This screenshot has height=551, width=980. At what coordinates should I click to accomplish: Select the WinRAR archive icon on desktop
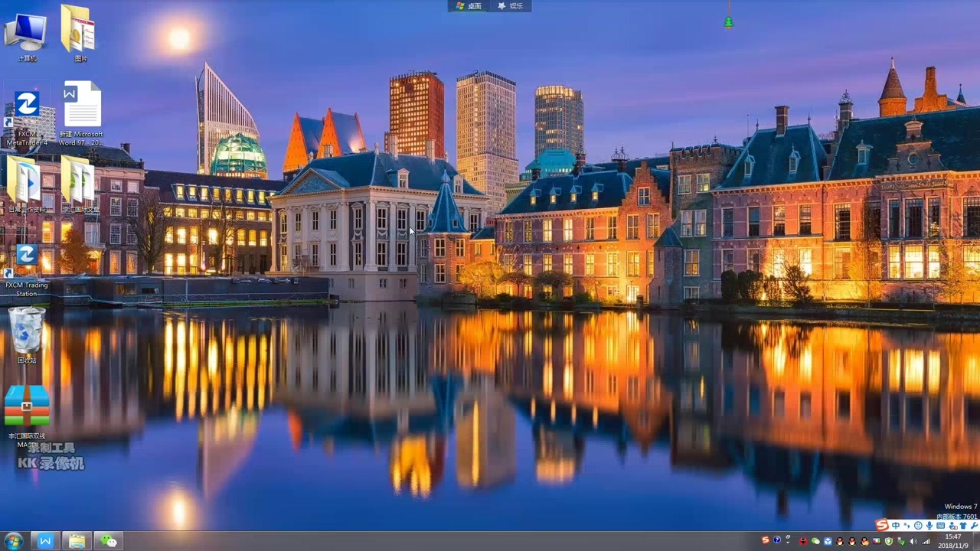[27, 416]
